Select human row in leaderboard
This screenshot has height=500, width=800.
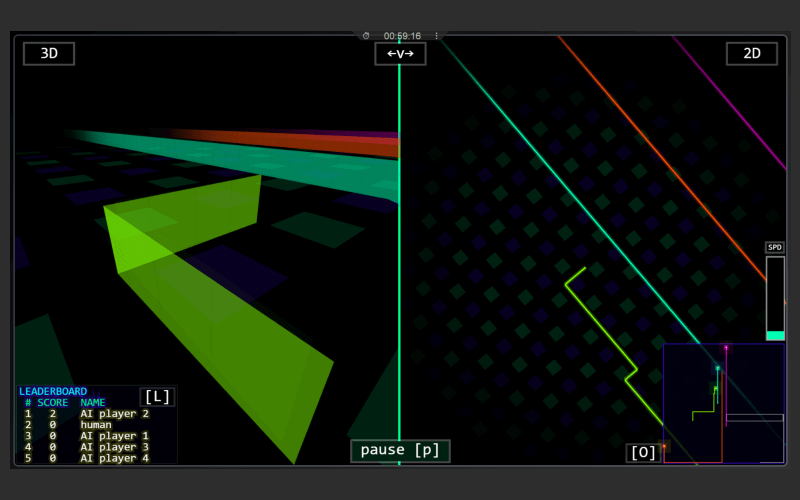coord(96,424)
